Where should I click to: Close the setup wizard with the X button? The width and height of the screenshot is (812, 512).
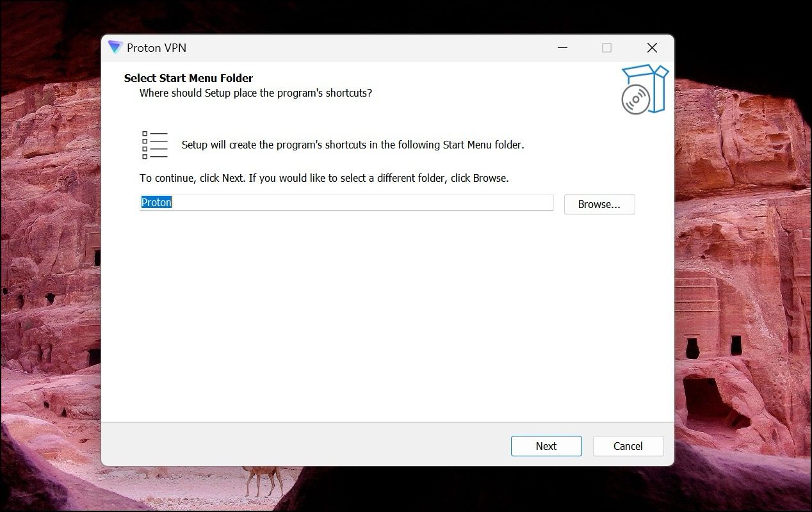click(x=652, y=47)
